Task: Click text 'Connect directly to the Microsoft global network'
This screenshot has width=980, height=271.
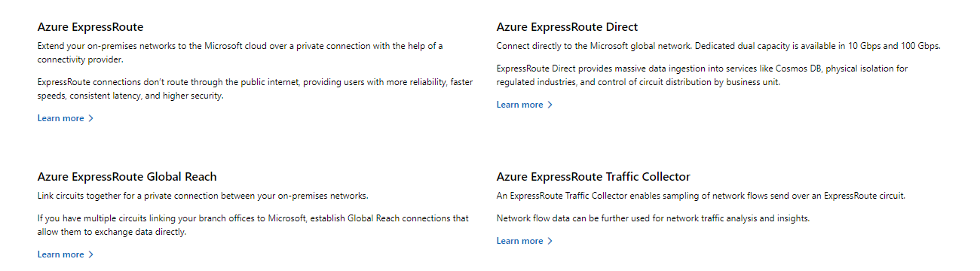Action: click(x=593, y=46)
